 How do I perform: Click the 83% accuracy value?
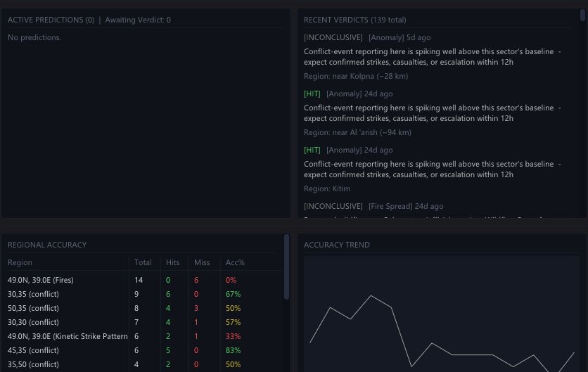tap(233, 350)
